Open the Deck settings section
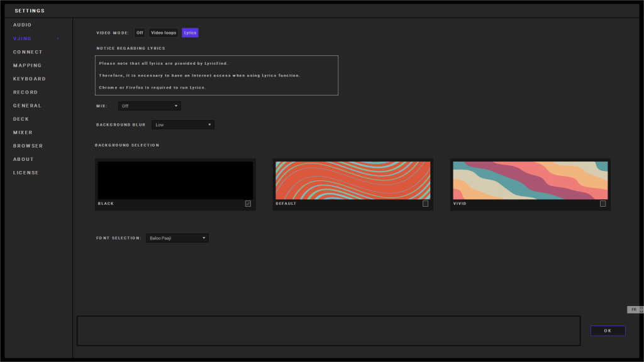This screenshot has width=644, height=362. coord(21,119)
